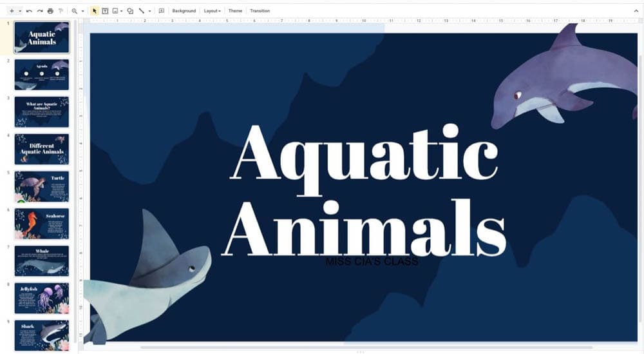Open the Layout dropdown
The width and height of the screenshot is (644, 354).
tap(212, 11)
